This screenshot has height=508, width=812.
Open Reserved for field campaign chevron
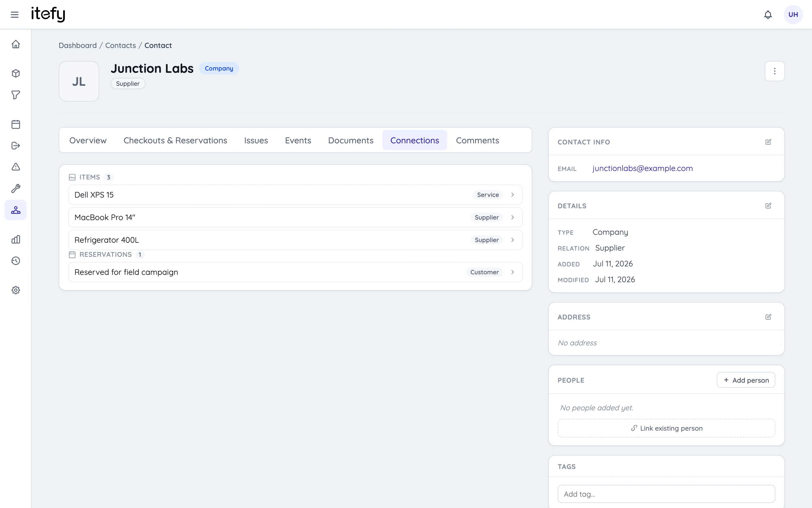(x=512, y=272)
